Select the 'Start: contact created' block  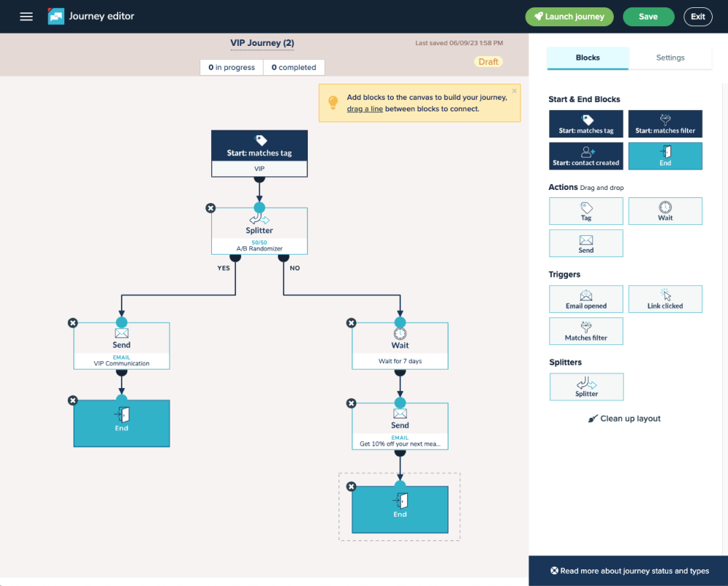click(586, 156)
